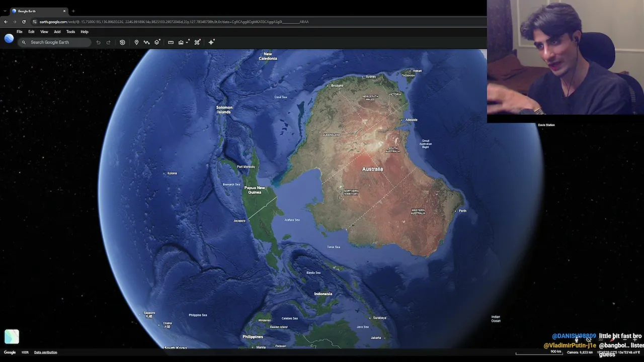Click the Indonesia country label

(323, 294)
